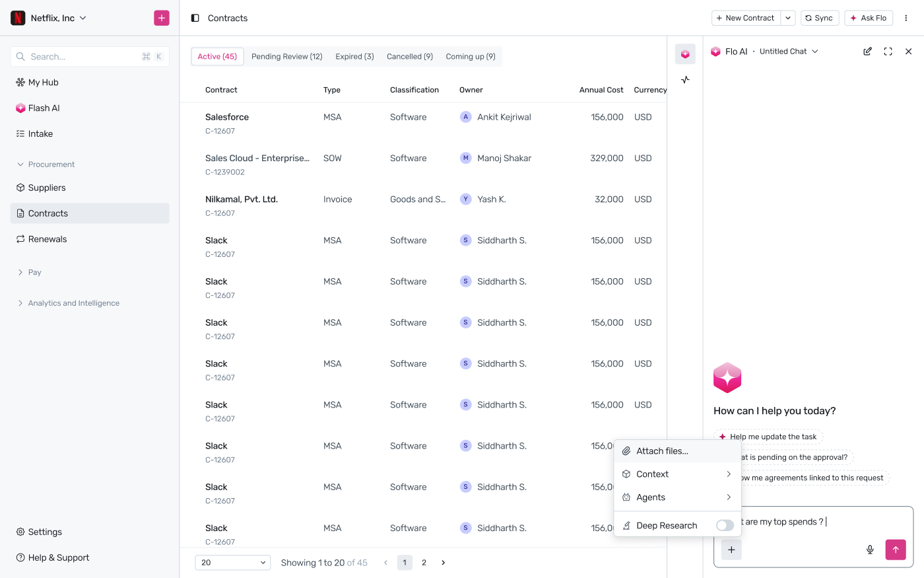Screen dimensions: 924x578
Task: Expand the Context submenu
Action: [x=678, y=474]
